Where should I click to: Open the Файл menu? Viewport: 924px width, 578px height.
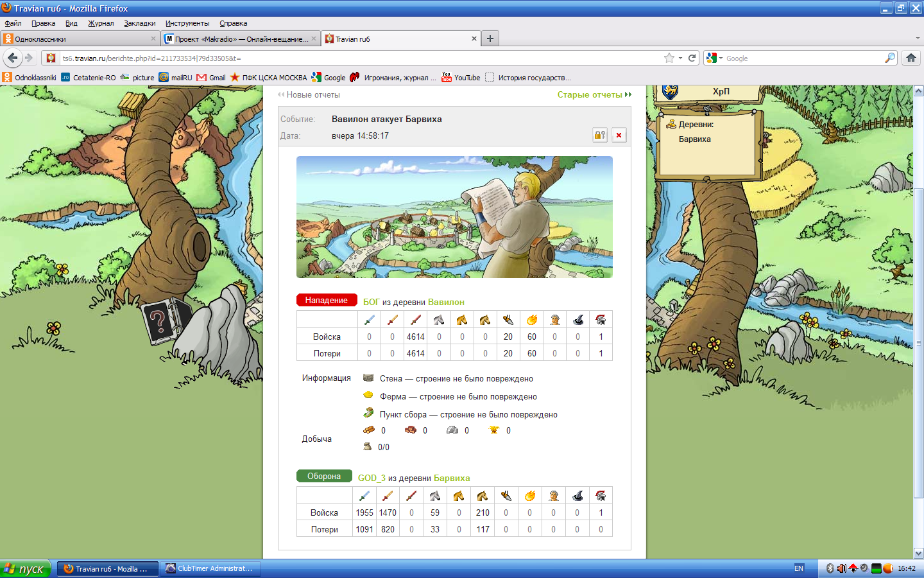tap(13, 23)
